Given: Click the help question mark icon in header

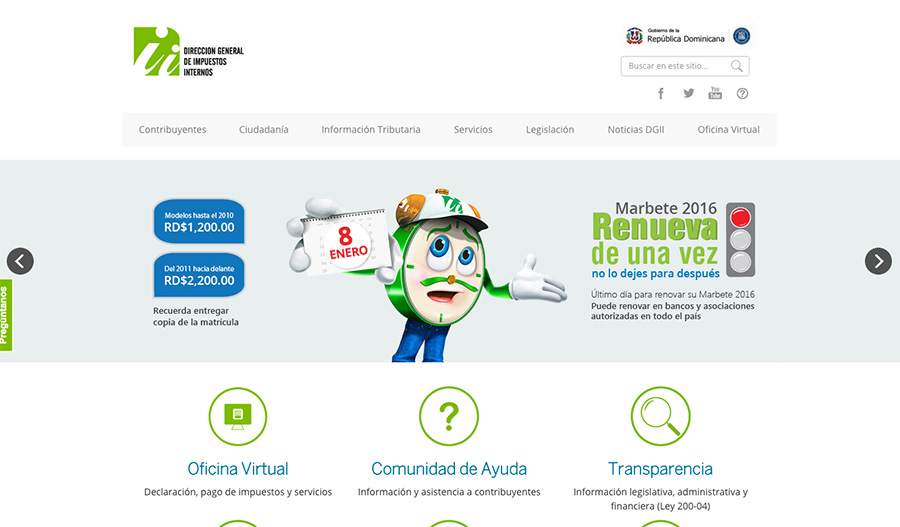Looking at the screenshot, I should [x=742, y=93].
